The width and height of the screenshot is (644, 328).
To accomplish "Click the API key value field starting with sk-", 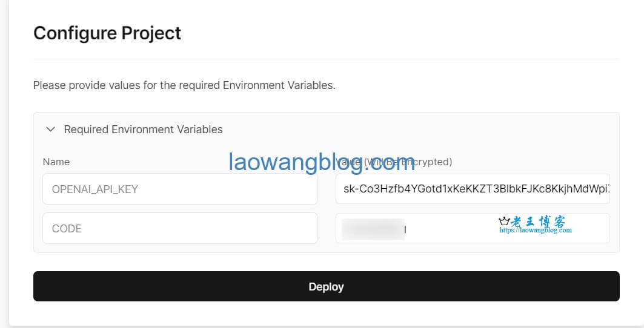I will pos(473,189).
